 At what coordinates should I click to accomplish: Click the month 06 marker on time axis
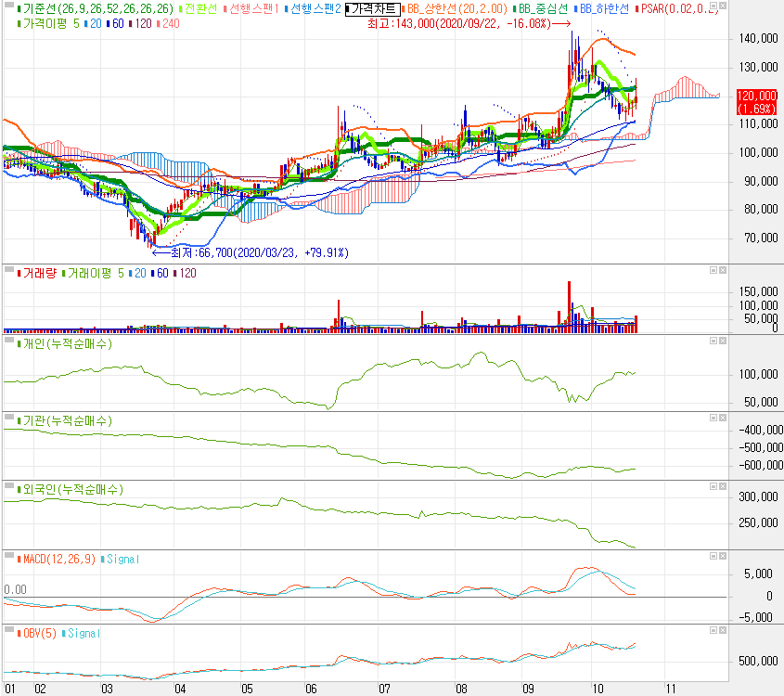(311, 689)
